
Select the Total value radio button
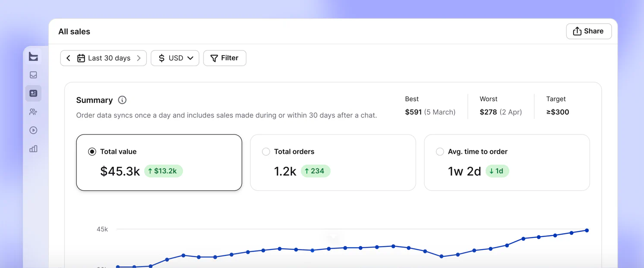pos(92,152)
